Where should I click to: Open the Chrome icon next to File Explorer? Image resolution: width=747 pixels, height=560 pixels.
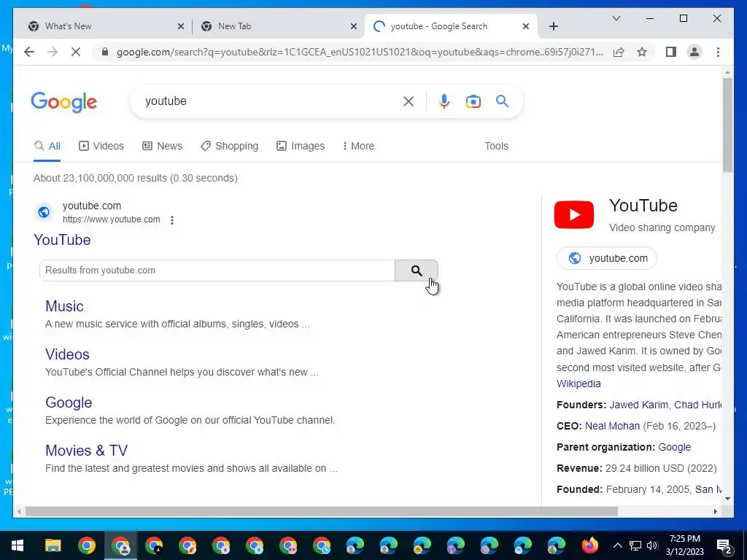(87, 545)
